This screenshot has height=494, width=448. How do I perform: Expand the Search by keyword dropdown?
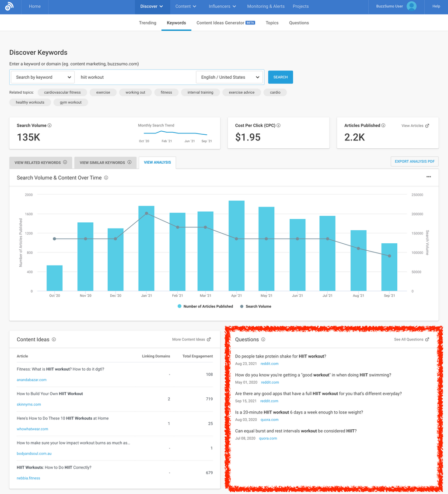pos(43,77)
